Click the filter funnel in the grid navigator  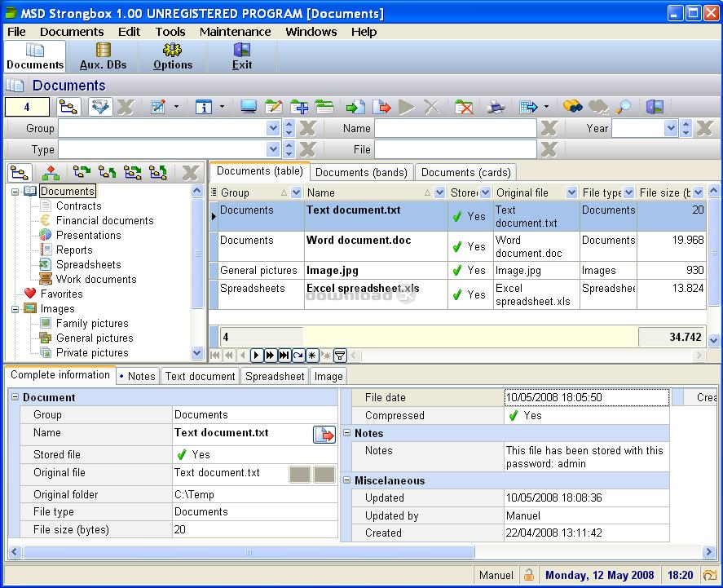pyautogui.click(x=340, y=355)
